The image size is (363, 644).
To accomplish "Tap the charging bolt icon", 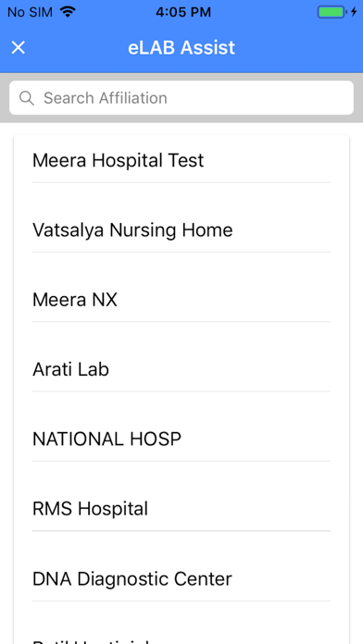I will click(354, 12).
